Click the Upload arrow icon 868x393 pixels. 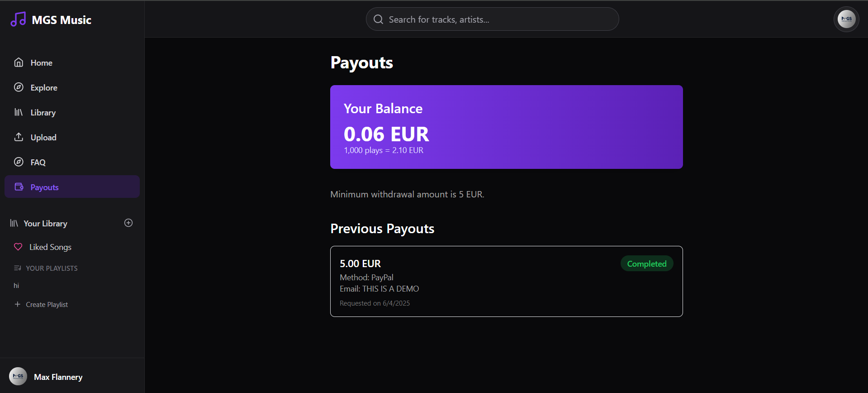(x=19, y=137)
